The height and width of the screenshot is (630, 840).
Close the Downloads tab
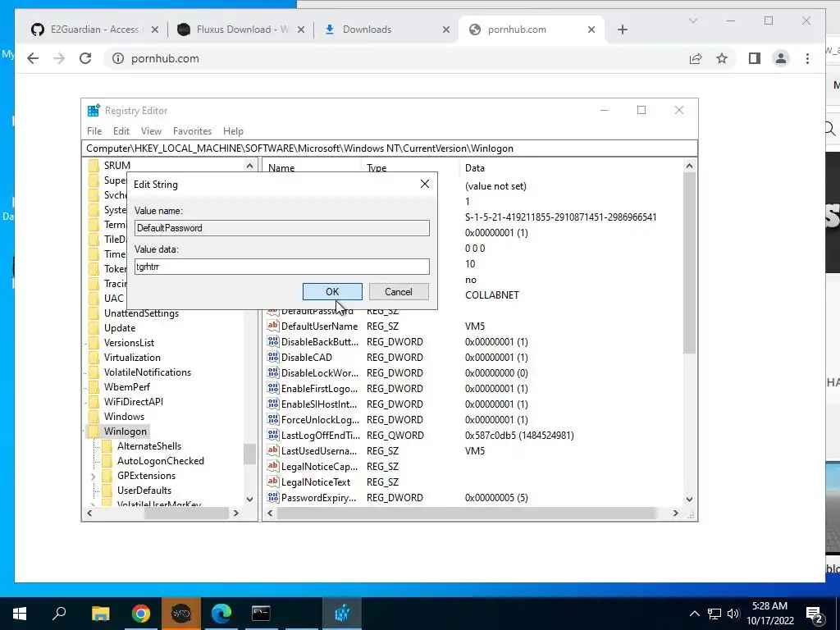pyautogui.click(x=445, y=30)
